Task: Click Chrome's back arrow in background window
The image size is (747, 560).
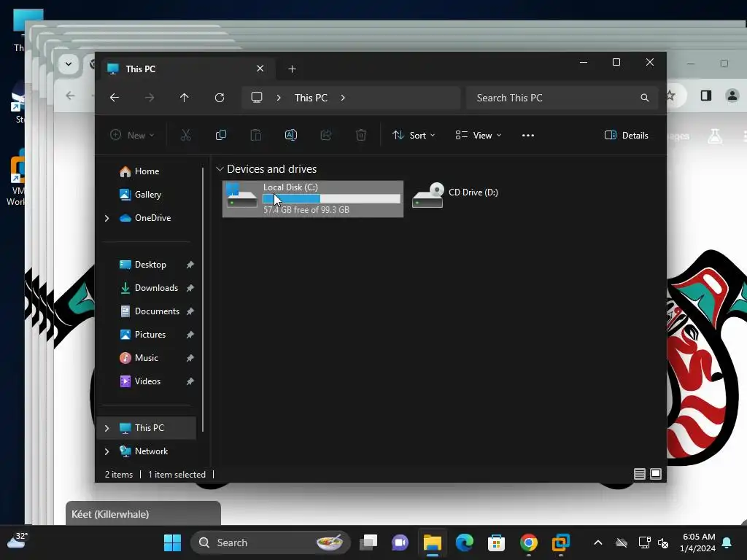Action: (71, 96)
